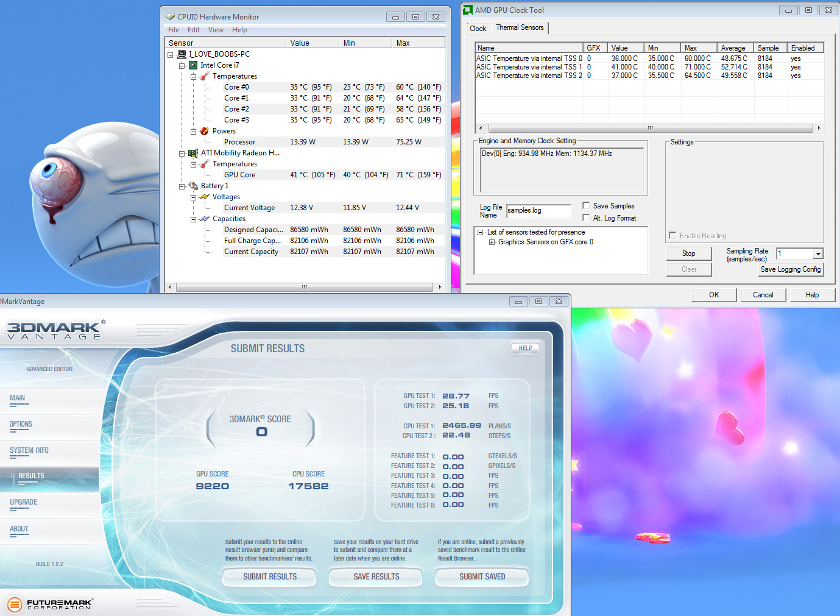Collapse the I_LOVE_BOOBS-PC tree node
Viewport: 840px width, 616px height.
(x=171, y=55)
